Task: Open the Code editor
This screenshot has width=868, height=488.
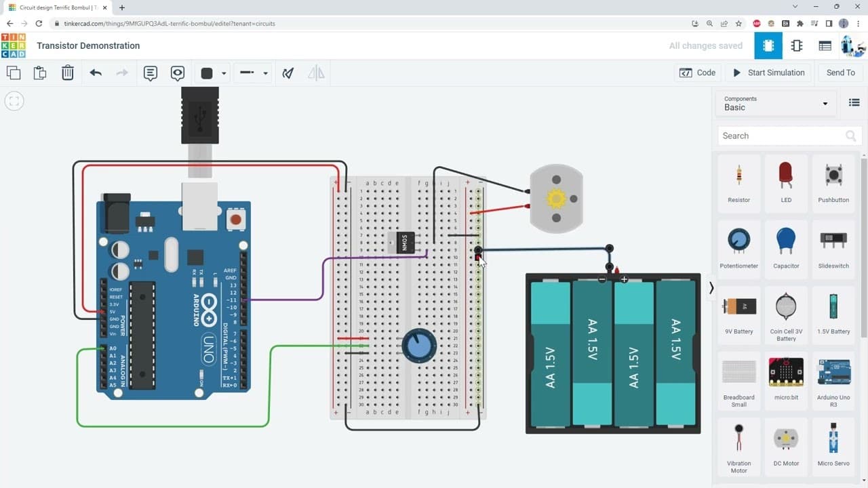Action: coord(697,73)
